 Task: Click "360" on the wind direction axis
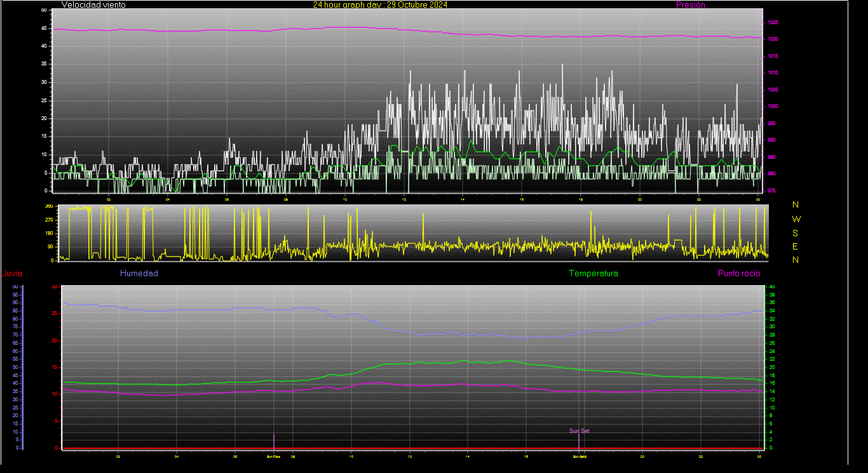(x=49, y=206)
